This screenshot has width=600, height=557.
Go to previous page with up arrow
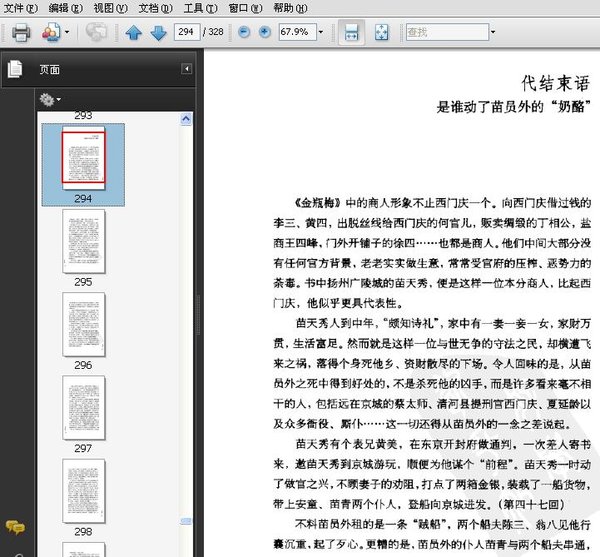[134, 33]
